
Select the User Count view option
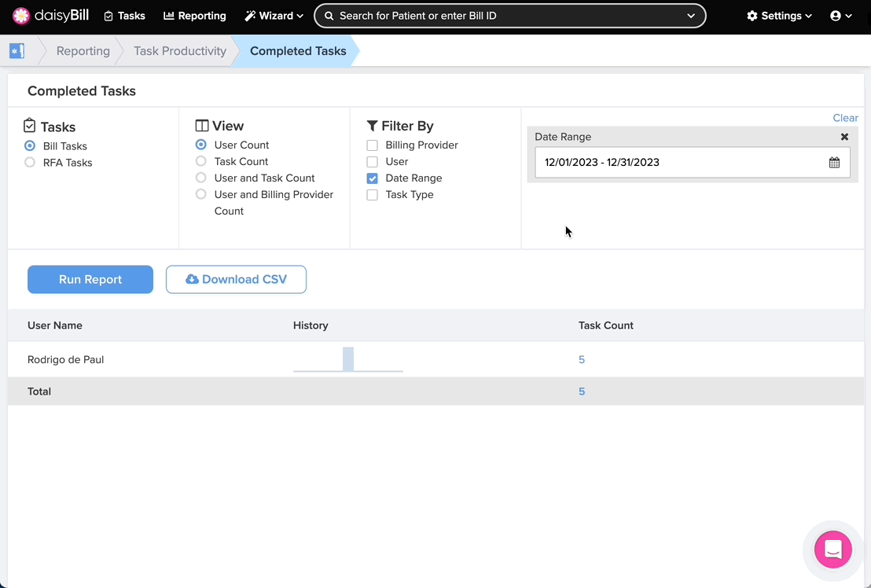(201, 145)
